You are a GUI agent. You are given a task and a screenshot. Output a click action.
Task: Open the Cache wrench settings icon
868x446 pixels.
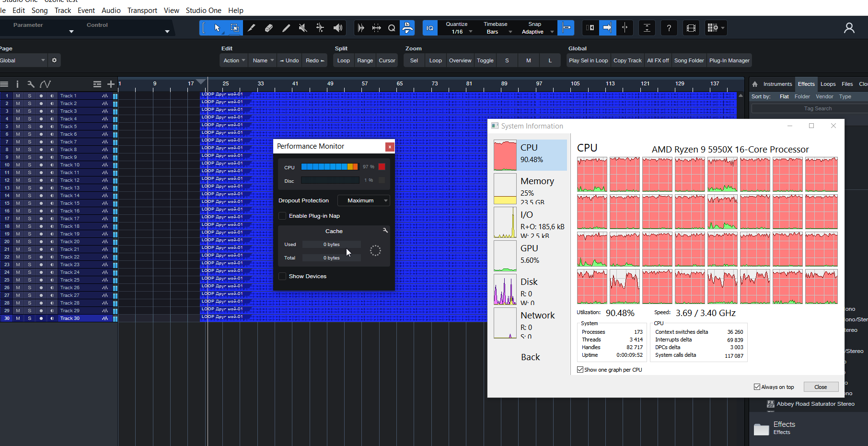pyautogui.click(x=385, y=231)
